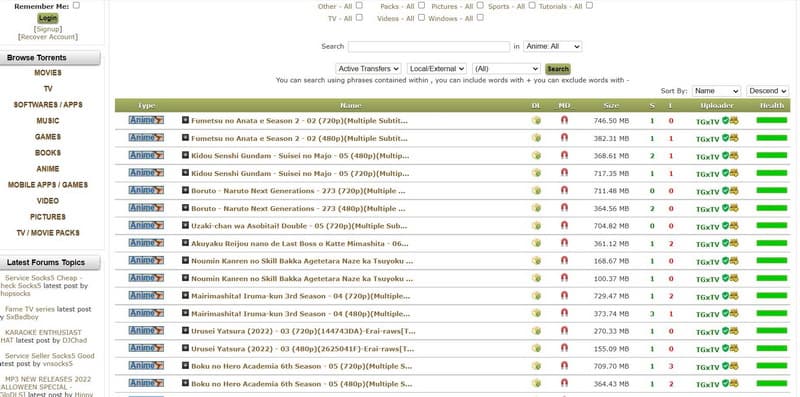Click Anime type icon in Kidou Senshi 480p row
Image resolution: width=800 pixels, height=397 pixels.
pyautogui.click(x=146, y=155)
